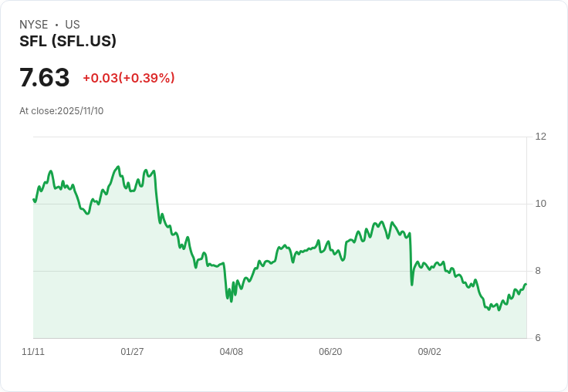Select the 09/02 date on time axis

pyautogui.click(x=430, y=352)
